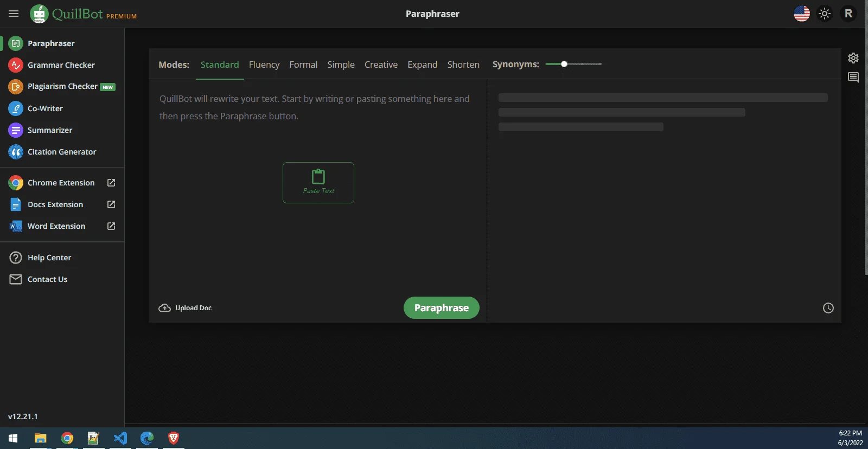
Task: Select the Simple mode tab
Action: 341,65
